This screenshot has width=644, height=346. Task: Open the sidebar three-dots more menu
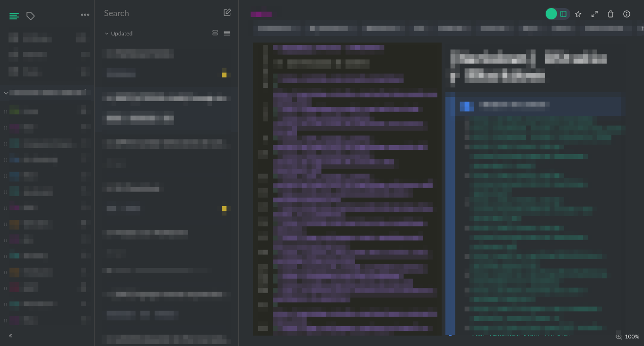coord(85,15)
